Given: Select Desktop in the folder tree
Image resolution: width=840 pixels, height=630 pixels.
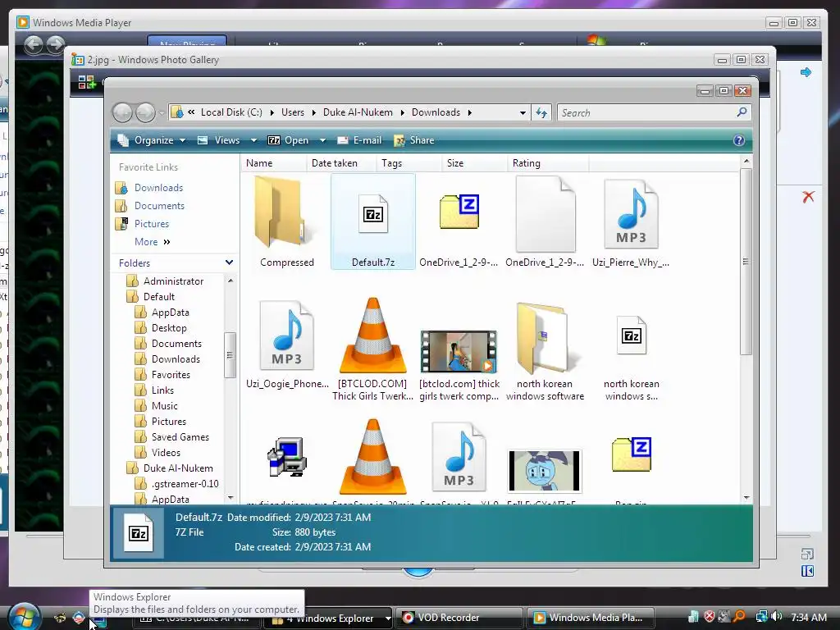Looking at the screenshot, I should (x=169, y=328).
